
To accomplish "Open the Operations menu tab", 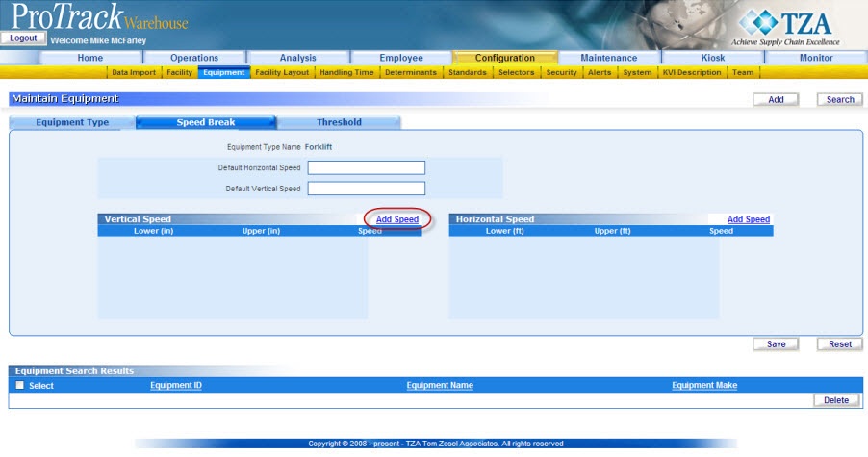I will 194,58.
